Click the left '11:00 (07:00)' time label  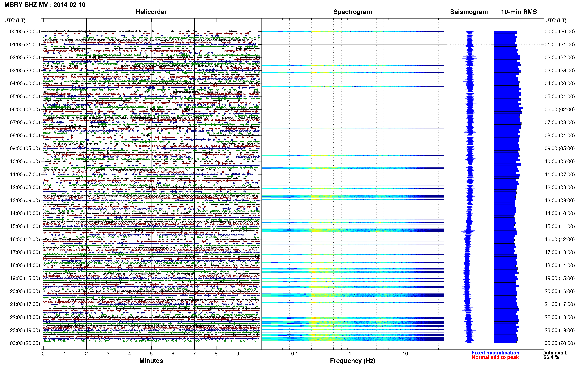click(x=25, y=174)
